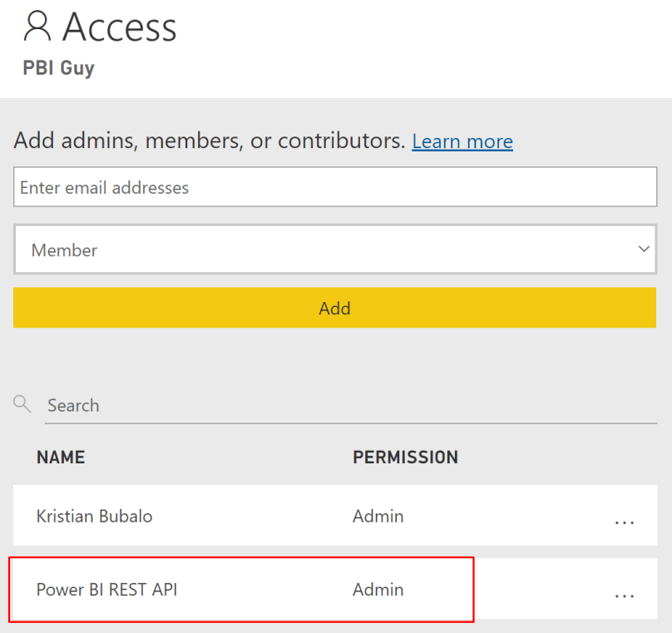672x633 pixels.
Task: Open more options for Kristian Bubalo
Action: click(624, 522)
